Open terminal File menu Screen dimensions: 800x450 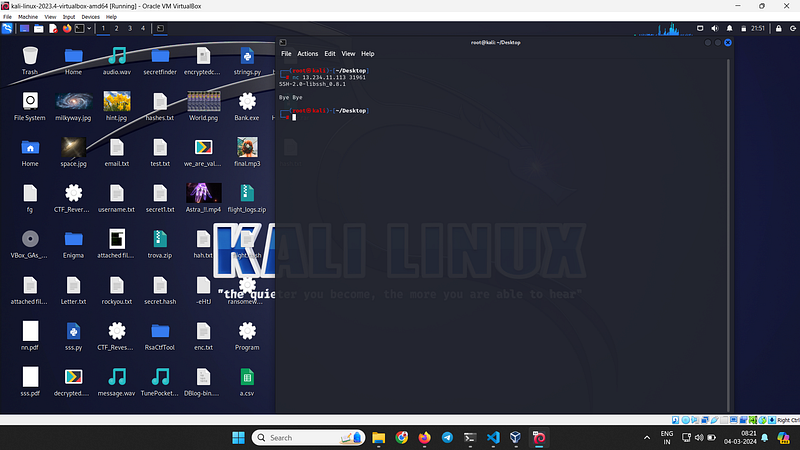286,54
